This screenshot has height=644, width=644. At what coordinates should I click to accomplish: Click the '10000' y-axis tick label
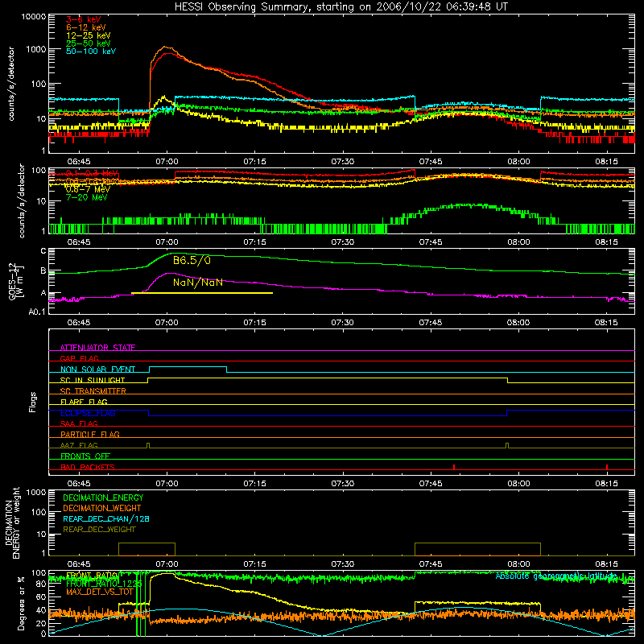(34, 17)
